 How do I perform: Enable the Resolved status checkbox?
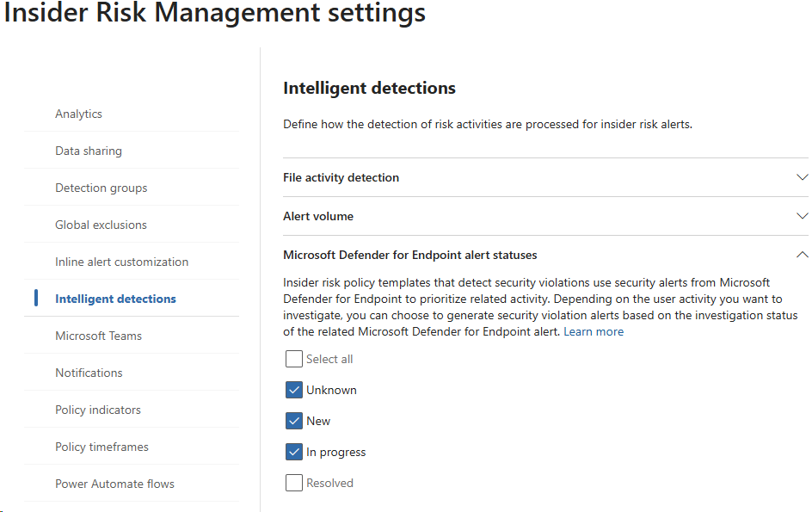(x=294, y=483)
